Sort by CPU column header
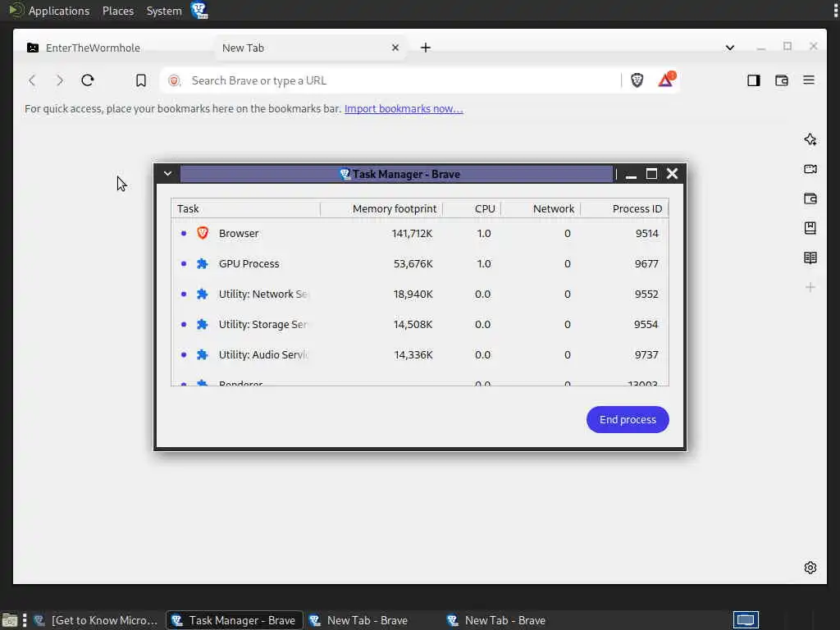This screenshot has width=840, height=630. point(472,208)
